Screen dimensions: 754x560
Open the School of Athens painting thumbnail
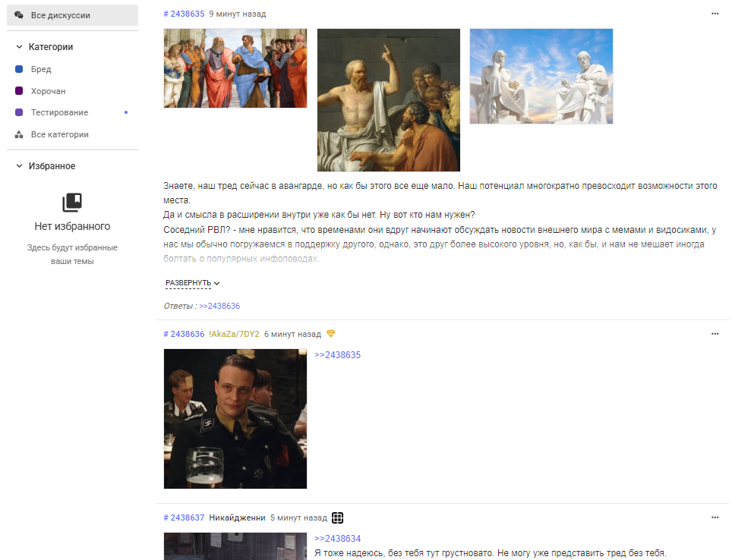235,68
